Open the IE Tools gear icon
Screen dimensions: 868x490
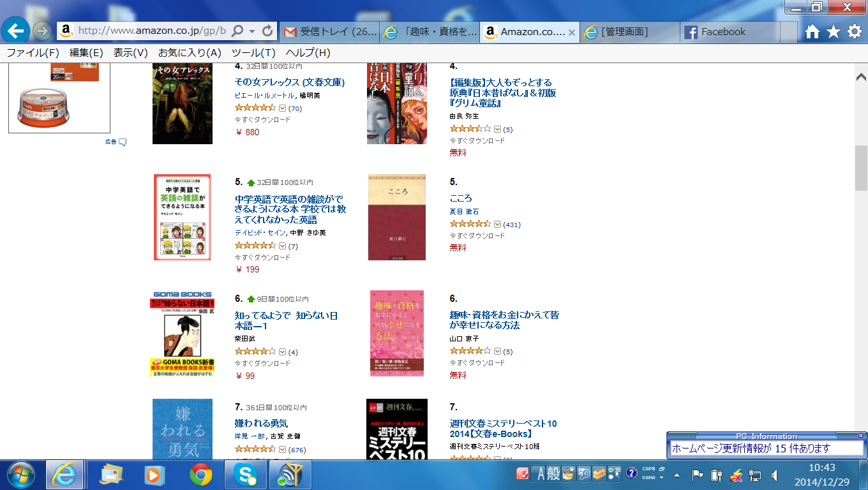click(855, 32)
